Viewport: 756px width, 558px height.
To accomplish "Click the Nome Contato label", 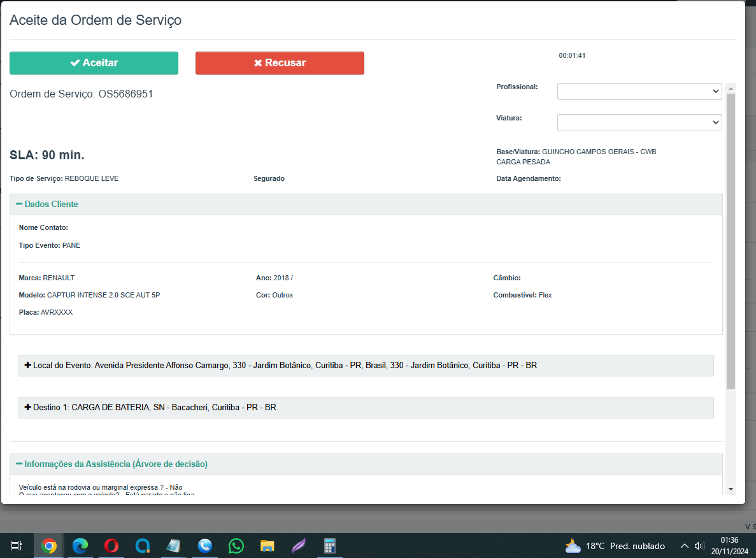I will (43, 227).
